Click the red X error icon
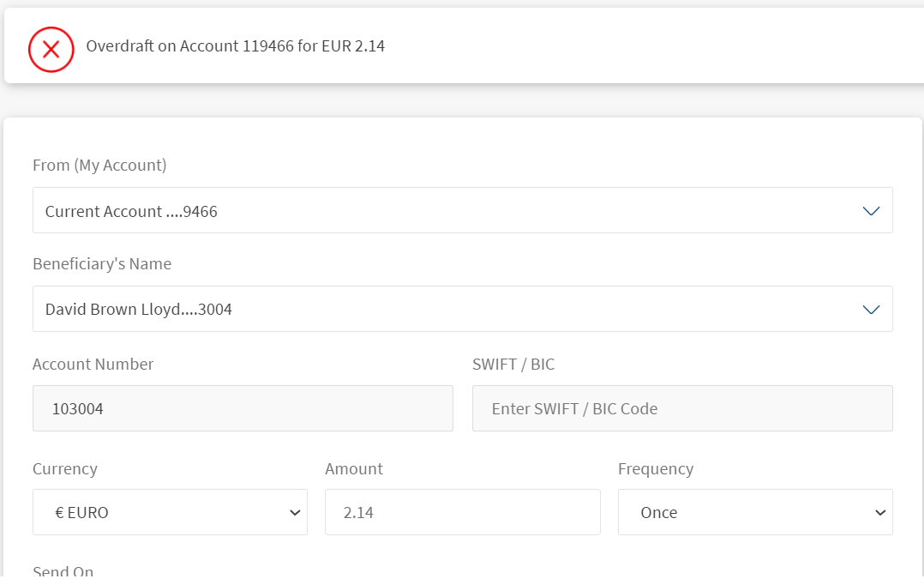 point(51,49)
